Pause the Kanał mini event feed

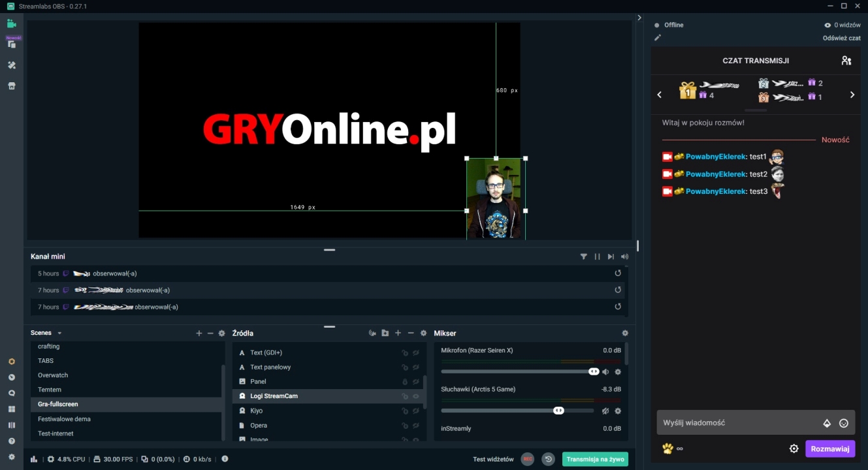tap(597, 257)
